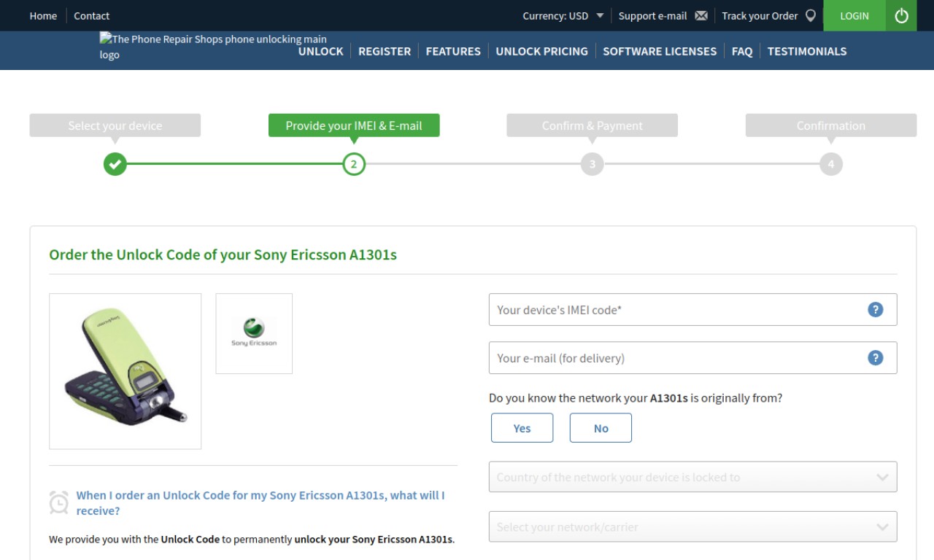Expand the Select your network/carrier dropdown

click(x=692, y=526)
